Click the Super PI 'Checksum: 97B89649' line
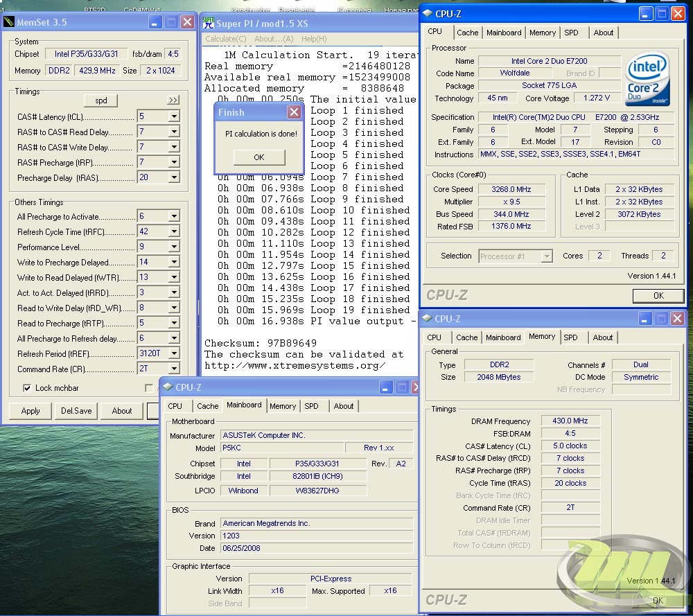Screen dimensions: 693x616 click(261, 343)
